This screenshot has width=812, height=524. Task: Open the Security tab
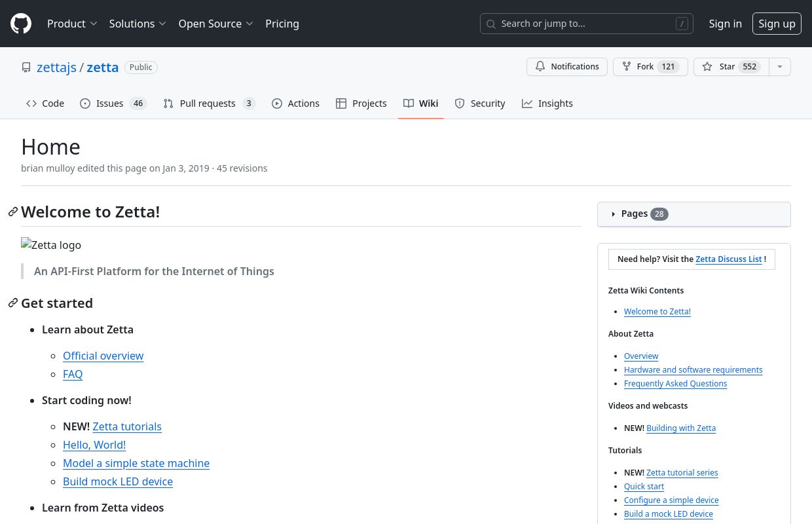click(480, 103)
